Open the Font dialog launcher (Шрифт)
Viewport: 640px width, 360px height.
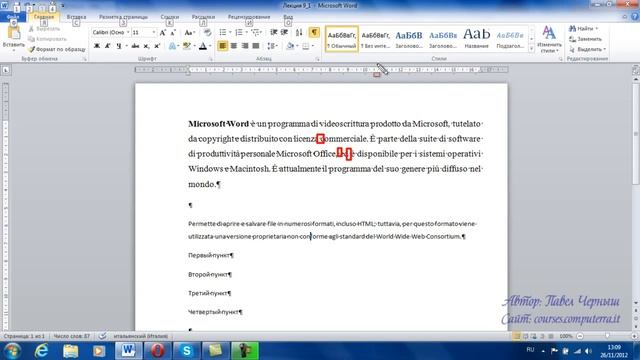coord(211,60)
